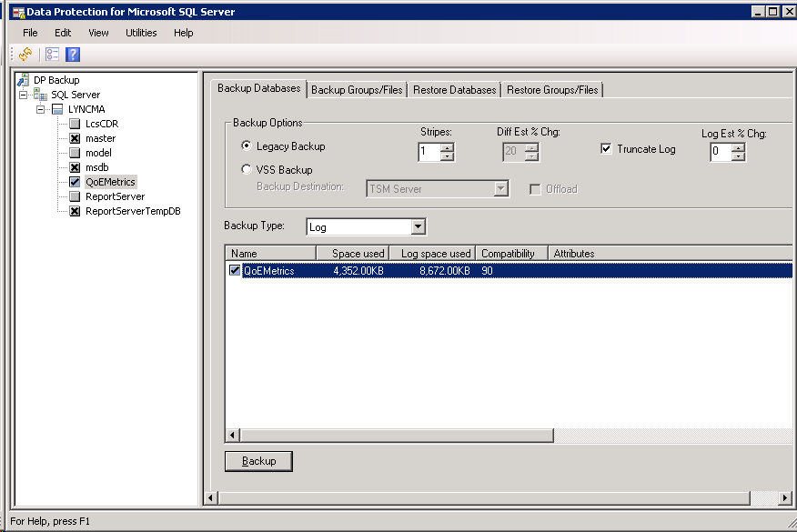This screenshot has height=532, width=797.
Task: Switch to the Restore Databases tab
Action: coord(454,90)
